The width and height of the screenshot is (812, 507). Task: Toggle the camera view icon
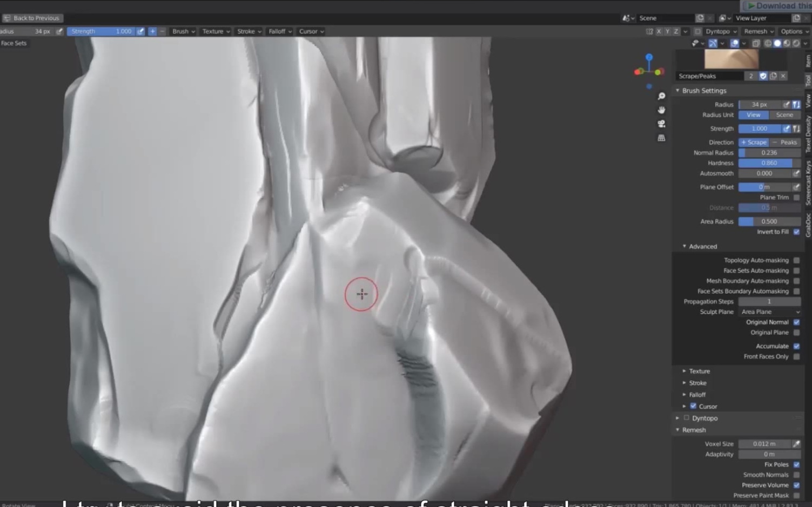coord(661,124)
